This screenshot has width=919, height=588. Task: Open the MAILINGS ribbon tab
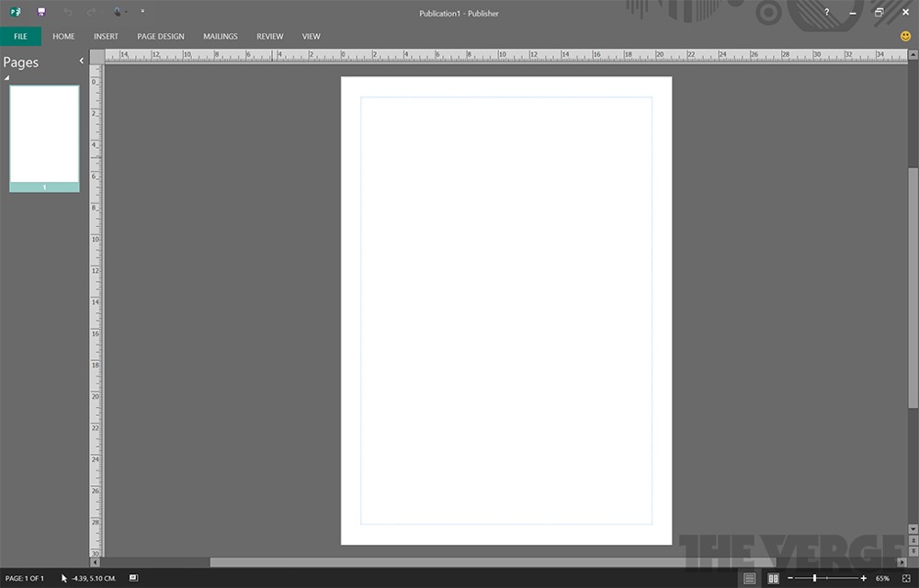tap(220, 37)
